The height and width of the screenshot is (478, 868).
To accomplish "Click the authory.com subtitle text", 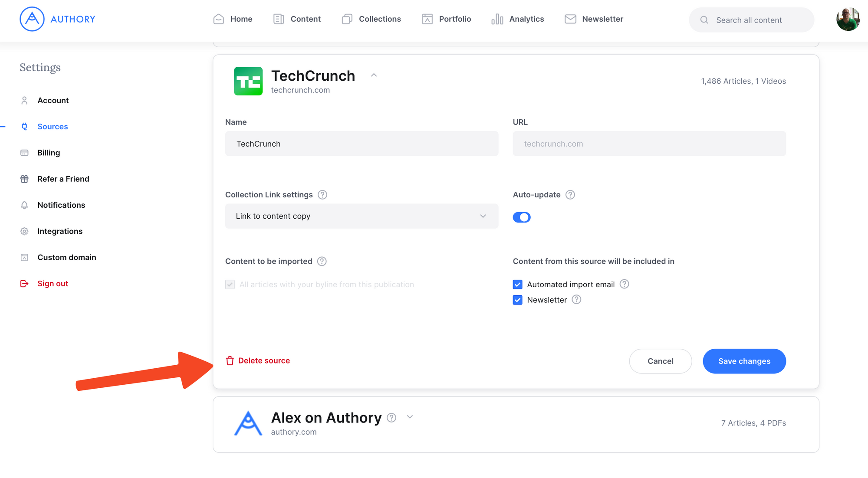I will (x=294, y=432).
